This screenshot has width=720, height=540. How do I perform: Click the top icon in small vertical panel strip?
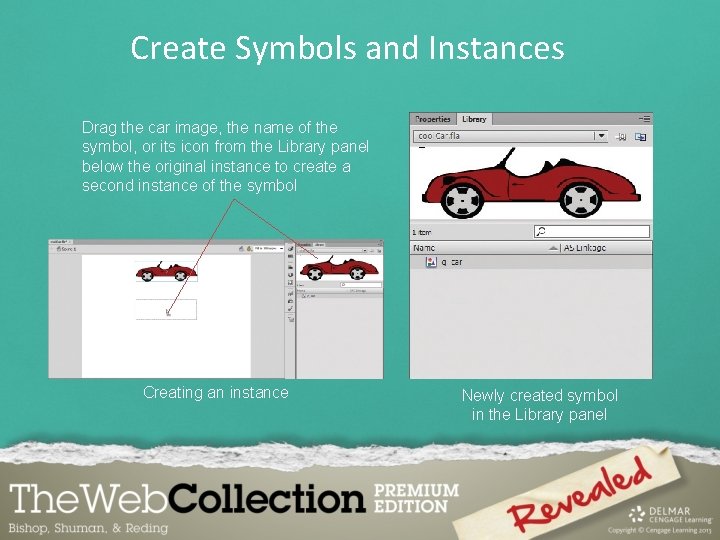tap(290, 248)
